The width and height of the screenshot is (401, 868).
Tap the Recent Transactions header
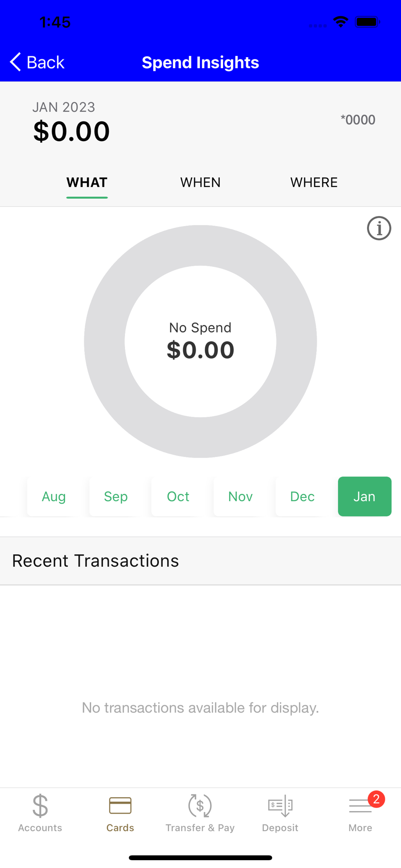coord(200,561)
